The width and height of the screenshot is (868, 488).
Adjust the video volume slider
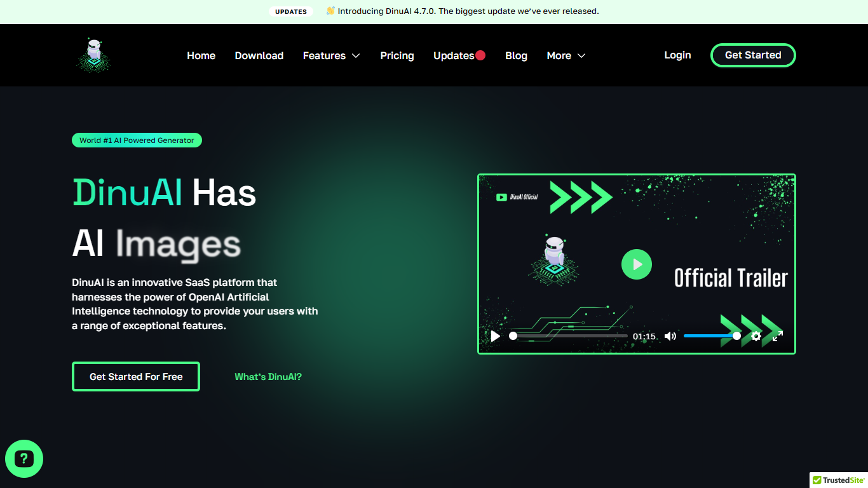coord(712,336)
